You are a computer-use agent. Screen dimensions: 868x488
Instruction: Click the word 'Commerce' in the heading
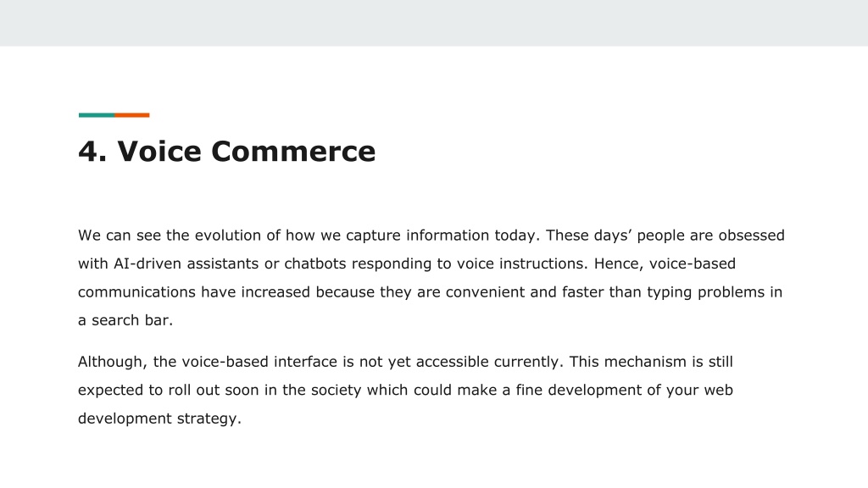coord(293,151)
